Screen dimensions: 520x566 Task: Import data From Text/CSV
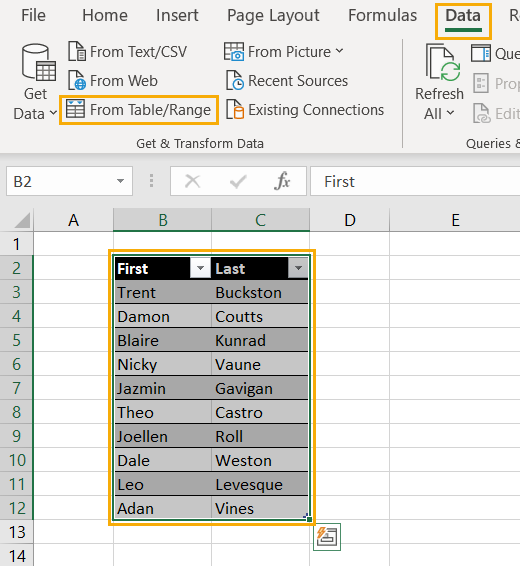[128, 52]
